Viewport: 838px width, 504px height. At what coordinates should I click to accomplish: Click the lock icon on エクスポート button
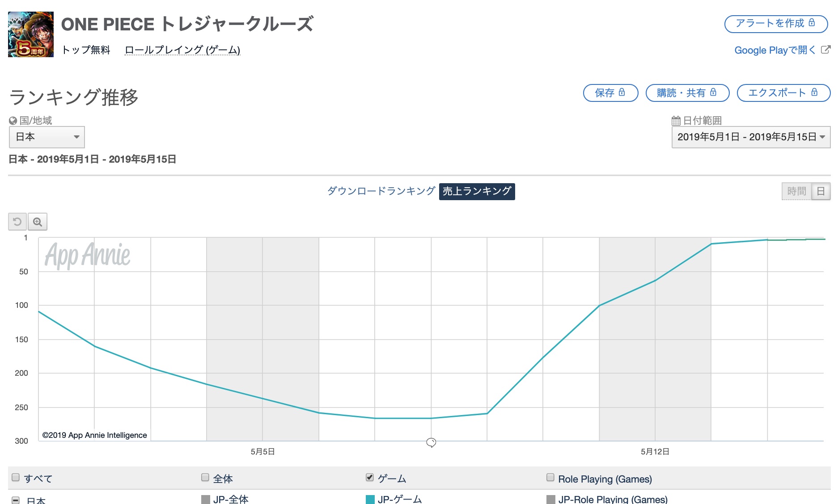(814, 92)
